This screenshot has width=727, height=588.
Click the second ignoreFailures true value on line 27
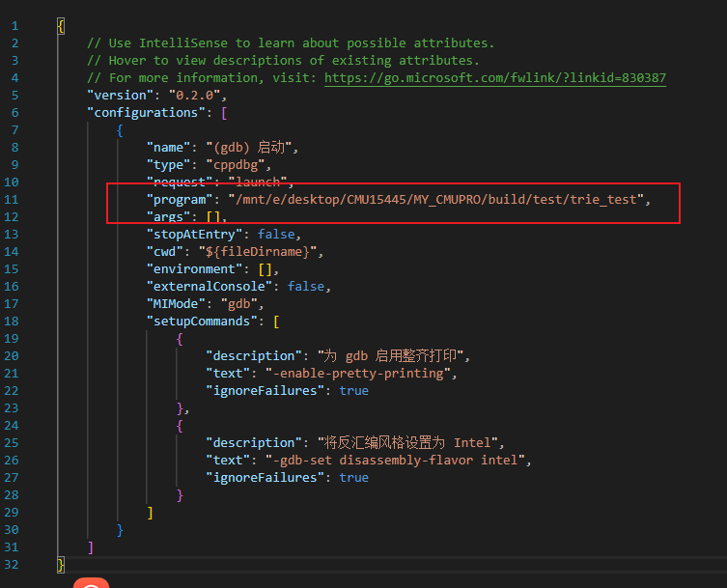(x=353, y=478)
